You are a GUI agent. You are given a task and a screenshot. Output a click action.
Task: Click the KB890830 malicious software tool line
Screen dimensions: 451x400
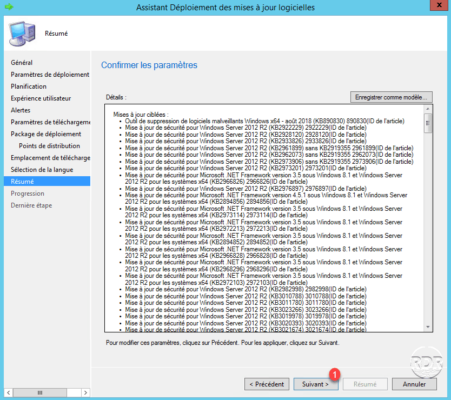[x=265, y=121]
